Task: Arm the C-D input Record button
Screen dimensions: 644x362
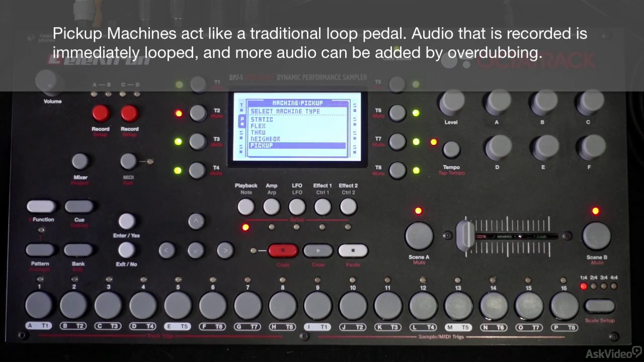Action: point(130,114)
